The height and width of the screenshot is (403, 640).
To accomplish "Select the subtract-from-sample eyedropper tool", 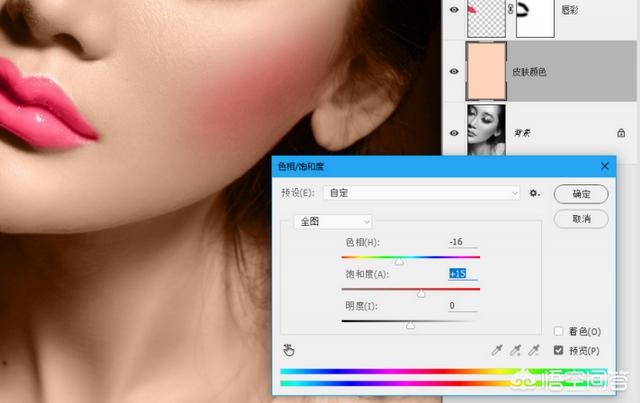I will click(534, 350).
